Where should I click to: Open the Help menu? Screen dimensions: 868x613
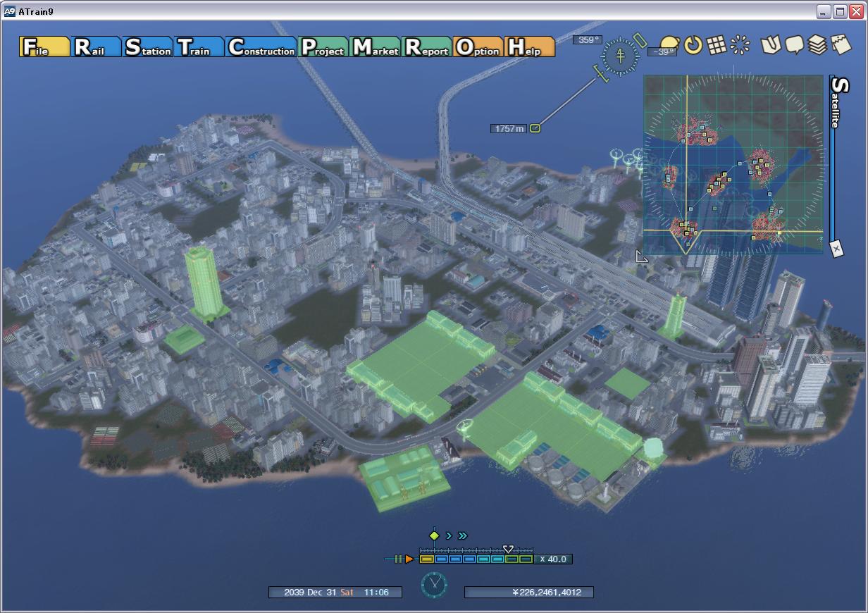click(529, 47)
